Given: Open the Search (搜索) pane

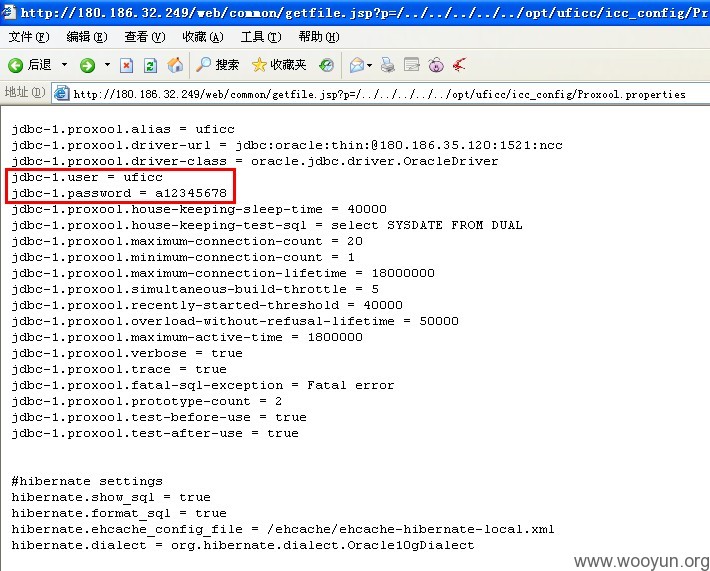Looking at the screenshot, I should pos(217,65).
